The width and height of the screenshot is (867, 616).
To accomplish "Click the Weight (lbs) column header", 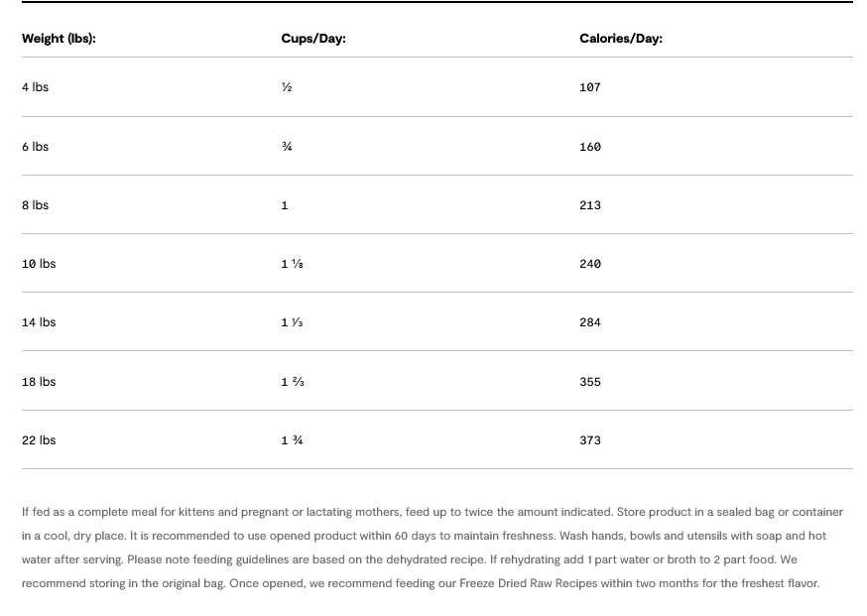I will (x=59, y=39).
